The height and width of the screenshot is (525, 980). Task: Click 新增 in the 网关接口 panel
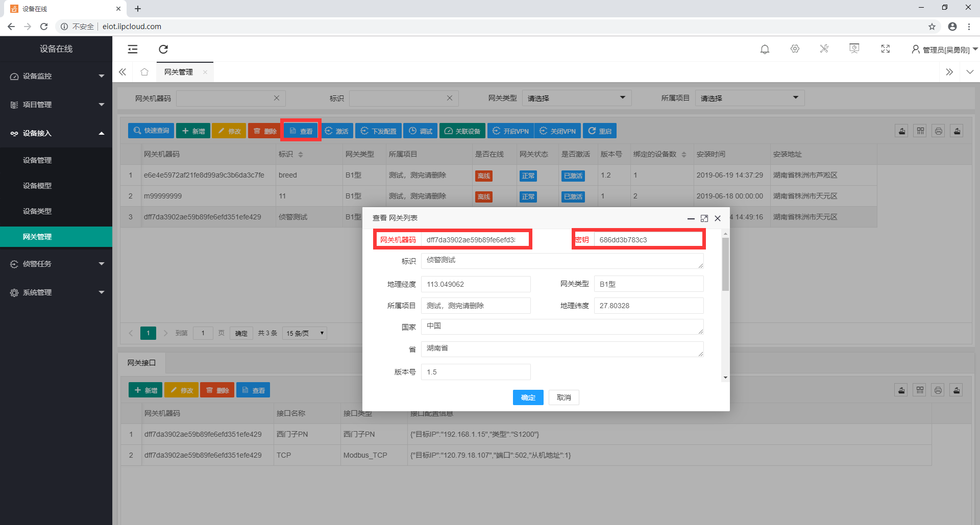tap(145, 390)
